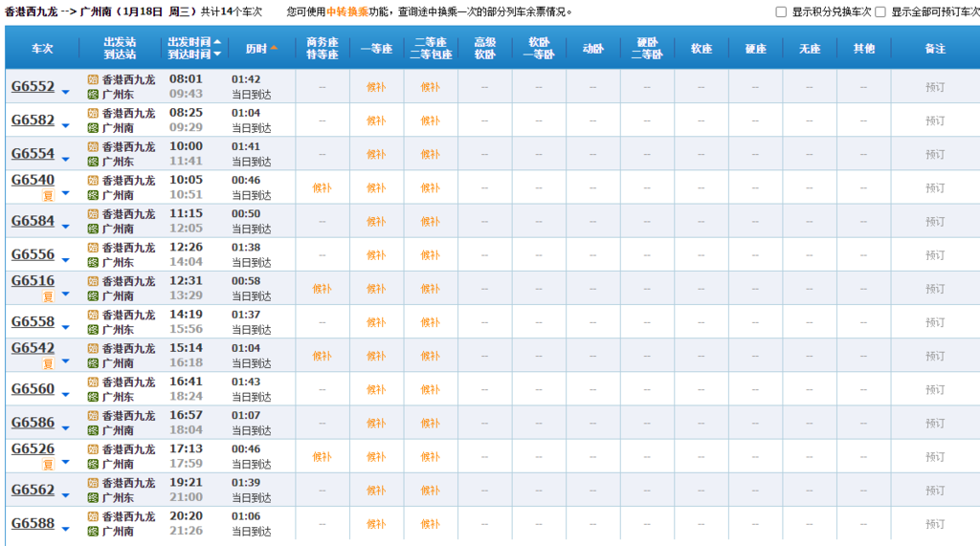Click origin station icon in G6584 row
Viewport: 980px width, 546px height.
point(93,213)
